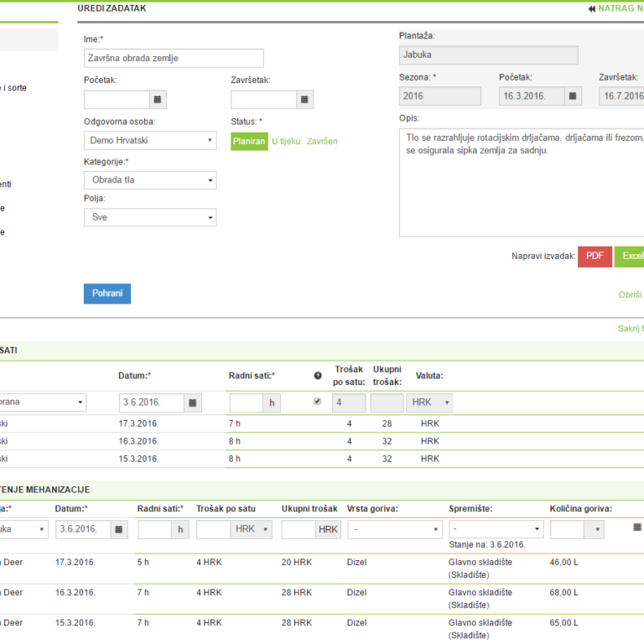Click Radni sati Datum input 3.6.2016.
This screenshot has height=644, width=644.
[152, 402]
